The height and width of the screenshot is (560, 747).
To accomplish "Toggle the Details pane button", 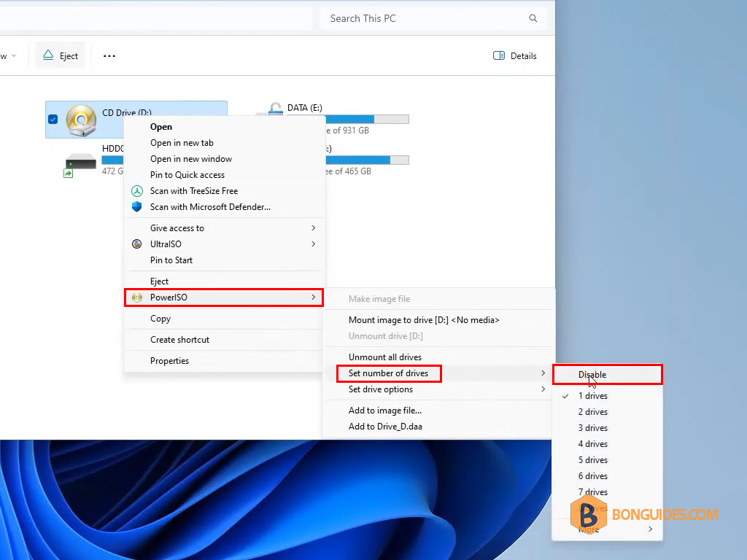I will click(x=514, y=55).
